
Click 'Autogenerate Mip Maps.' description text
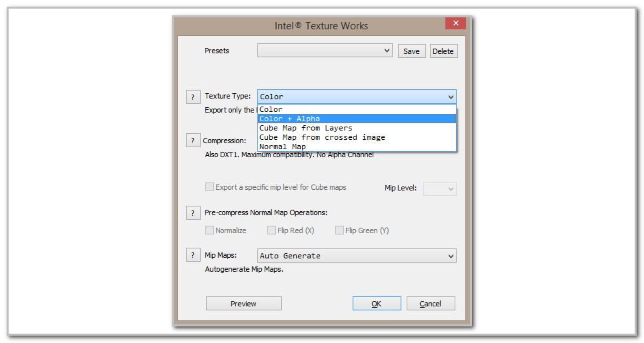[244, 269]
